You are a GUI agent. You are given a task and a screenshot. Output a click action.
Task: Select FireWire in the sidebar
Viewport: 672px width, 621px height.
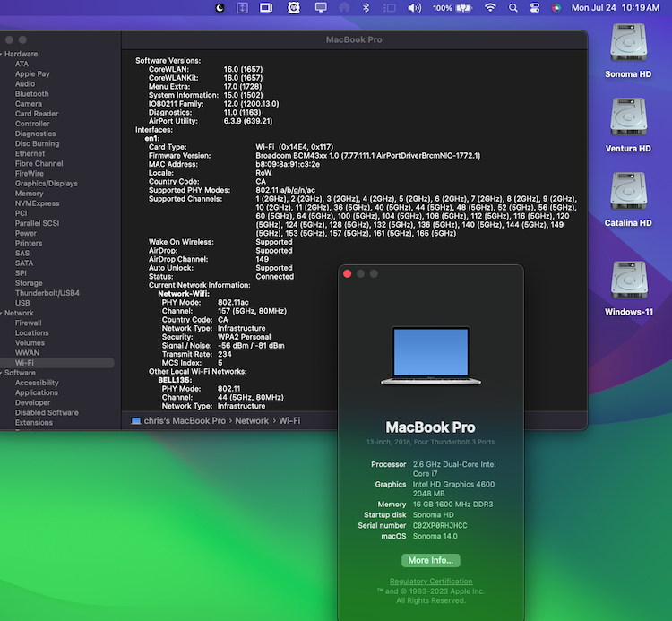pyautogui.click(x=30, y=174)
